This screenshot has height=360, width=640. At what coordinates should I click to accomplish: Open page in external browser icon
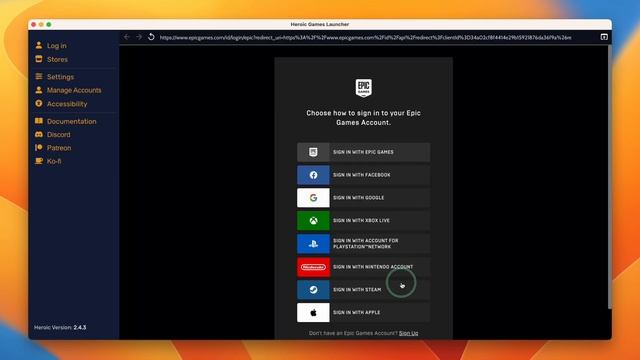[604, 37]
